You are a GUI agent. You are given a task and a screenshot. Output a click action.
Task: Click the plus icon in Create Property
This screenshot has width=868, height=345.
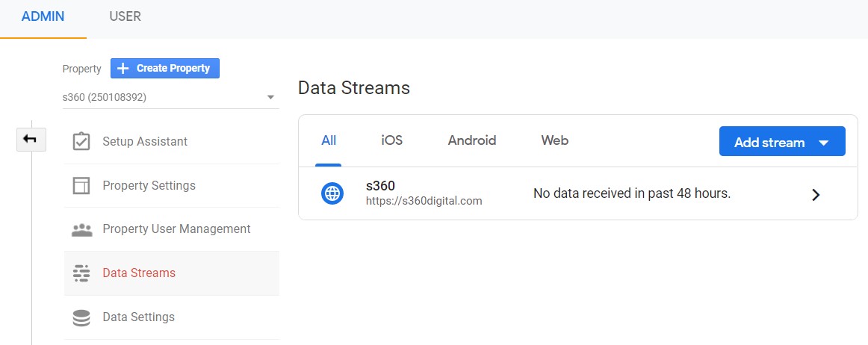124,68
